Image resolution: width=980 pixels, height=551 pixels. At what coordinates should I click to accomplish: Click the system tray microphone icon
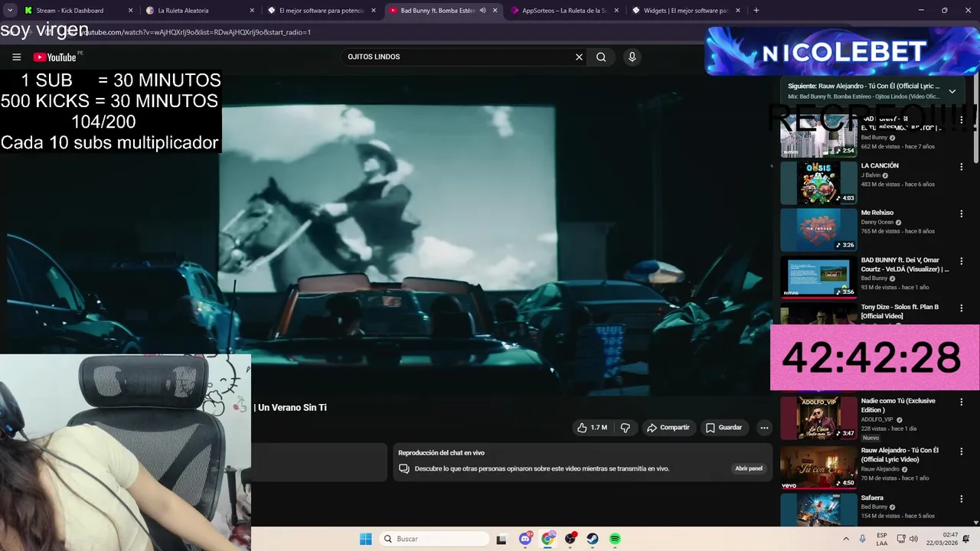[863, 539]
